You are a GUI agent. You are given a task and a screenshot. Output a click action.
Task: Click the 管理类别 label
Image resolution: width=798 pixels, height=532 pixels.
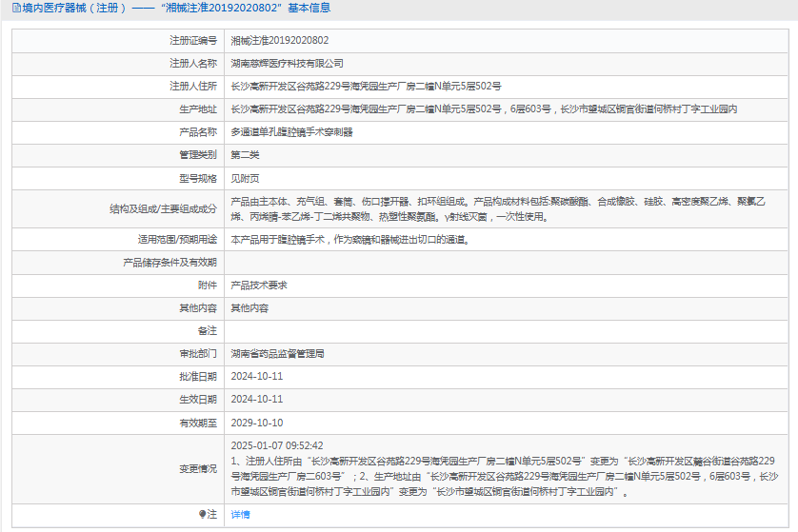198,155
